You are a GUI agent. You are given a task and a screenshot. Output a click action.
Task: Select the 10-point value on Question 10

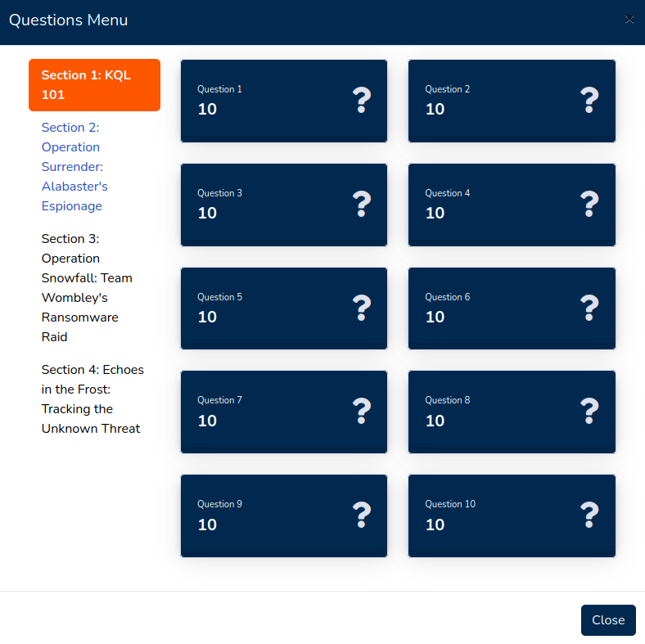[x=435, y=525]
